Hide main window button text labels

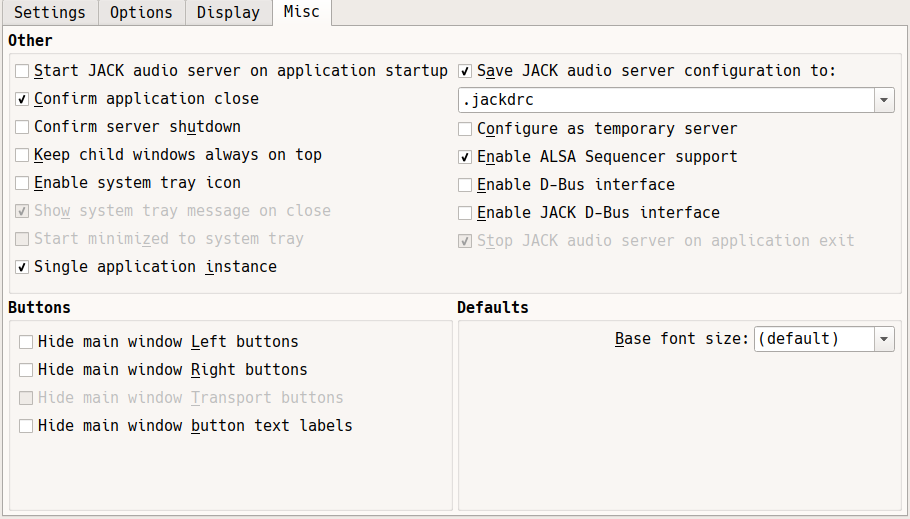[27, 426]
